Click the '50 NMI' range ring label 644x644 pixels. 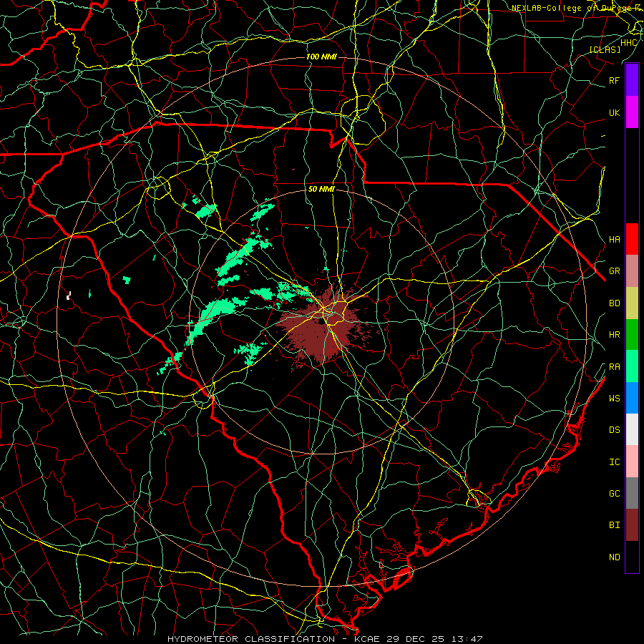coord(321,190)
